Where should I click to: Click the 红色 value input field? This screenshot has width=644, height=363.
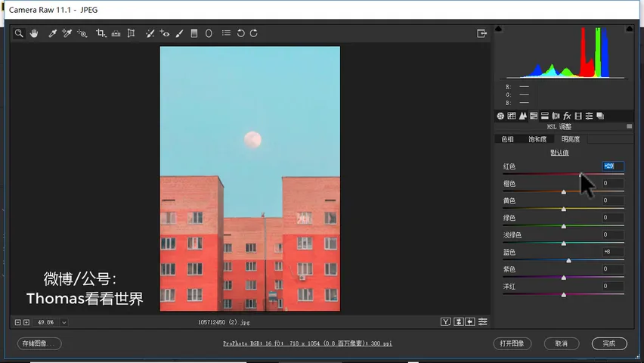pos(613,166)
